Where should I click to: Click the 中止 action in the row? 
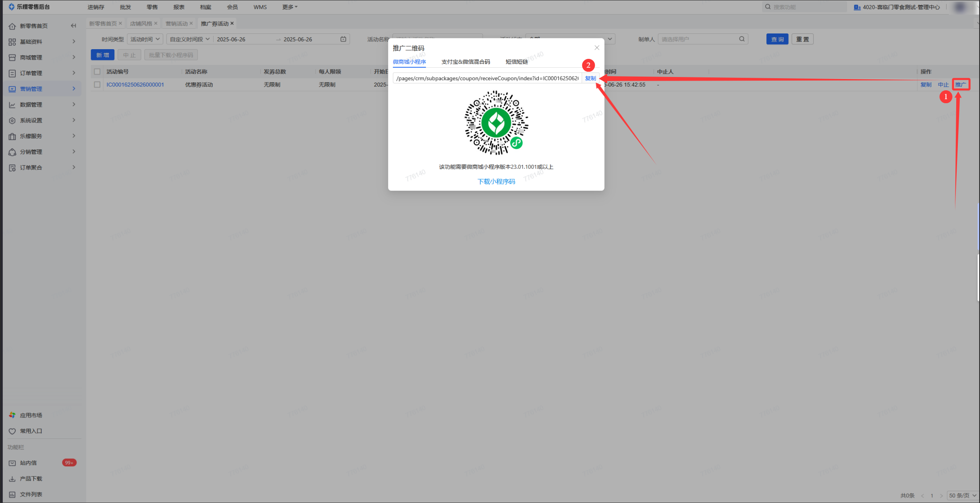pyautogui.click(x=943, y=85)
